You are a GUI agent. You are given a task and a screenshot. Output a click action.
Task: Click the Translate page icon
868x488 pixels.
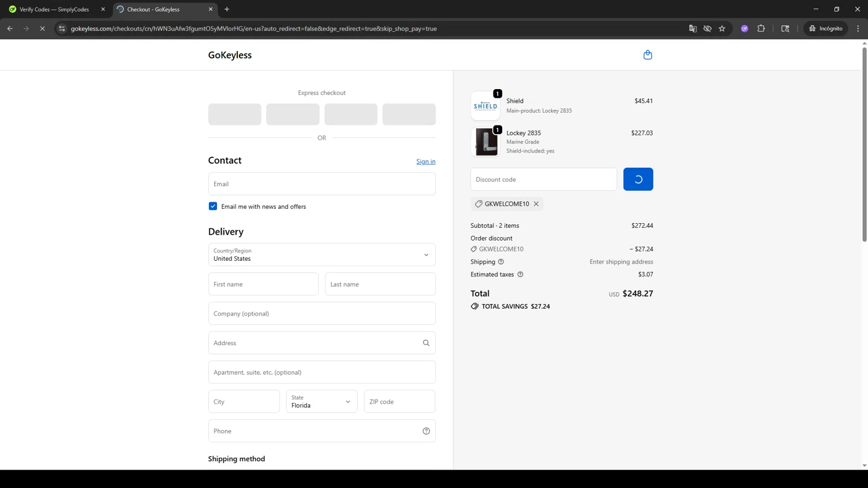(x=693, y=28)
